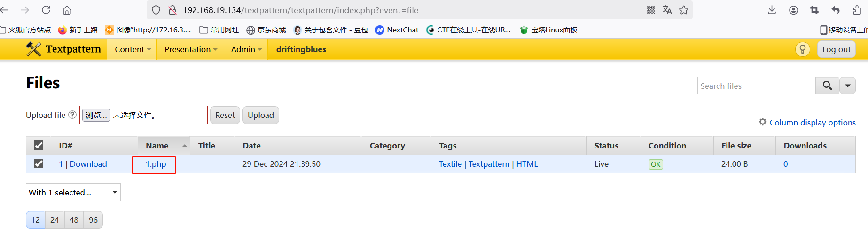This screenshot has height=241, width=868.
Task: Click the translate page icon
Action: (x=667, y=10)
